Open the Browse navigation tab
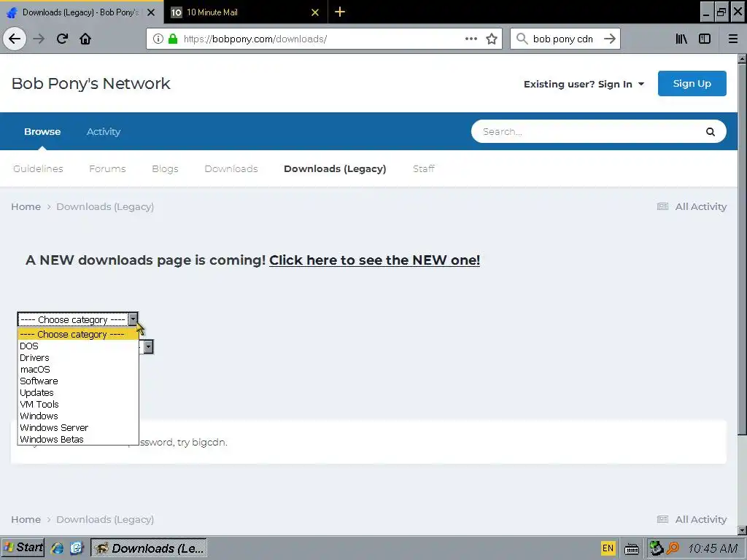The image size is (747, 560). coord(42,131)
